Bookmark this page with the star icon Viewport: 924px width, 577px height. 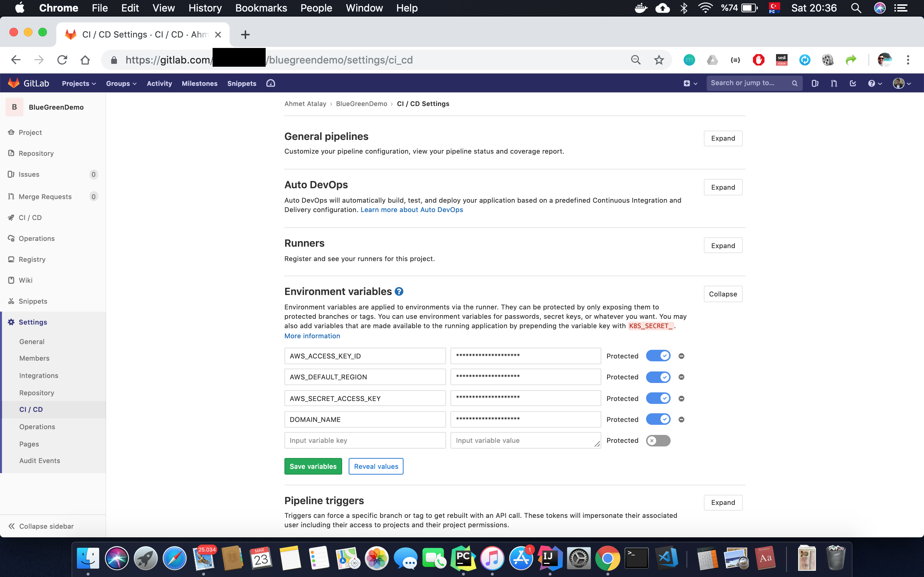(x=659, y=60)
